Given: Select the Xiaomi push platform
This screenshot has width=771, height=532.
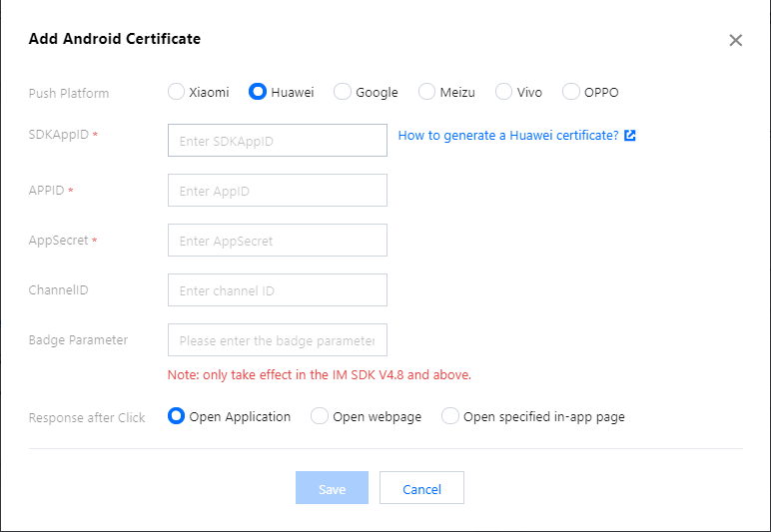Looking at the screenshot, I should [x=176, y=92].
